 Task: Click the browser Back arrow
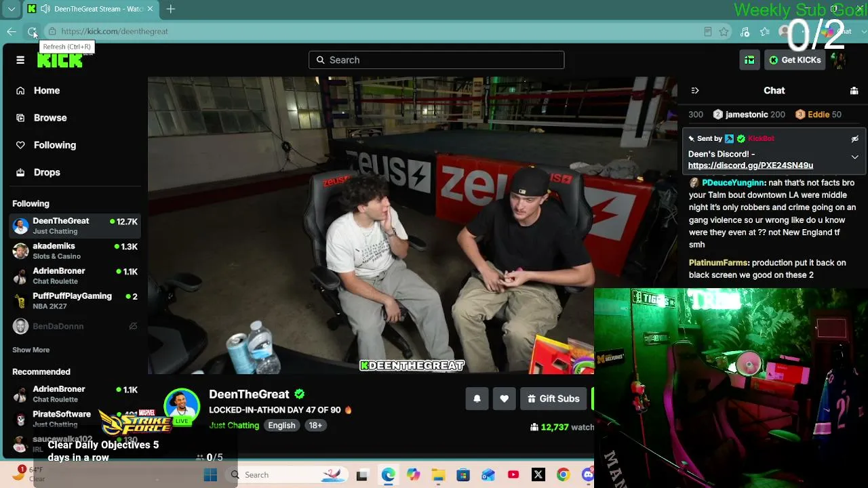[x=12, y=31]
